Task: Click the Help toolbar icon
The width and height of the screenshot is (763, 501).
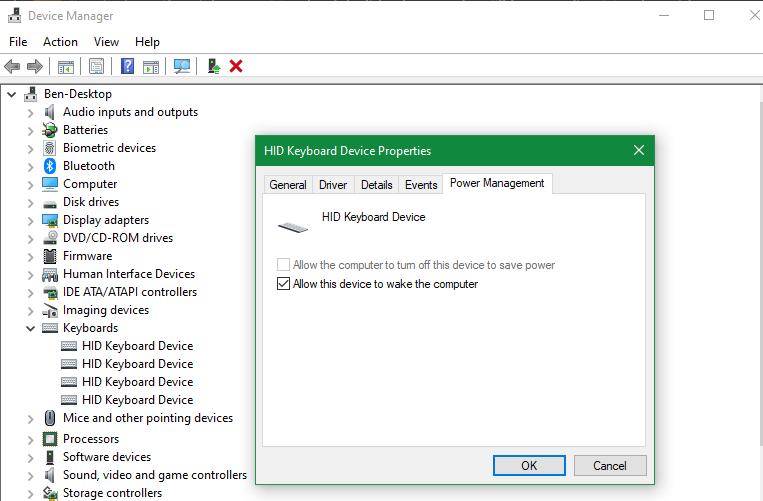Action: [x=128, y=66]
